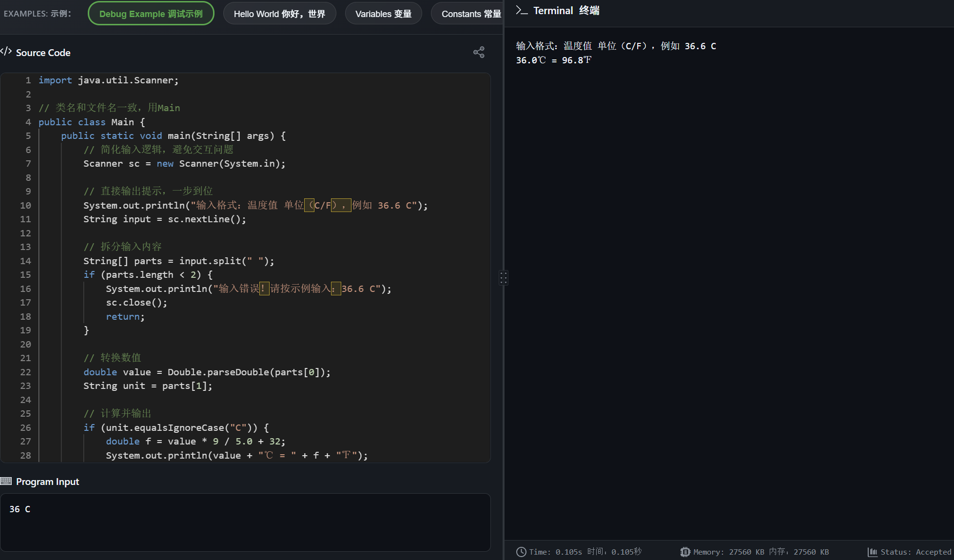Click the Memory usage readout

click(761, 552)
